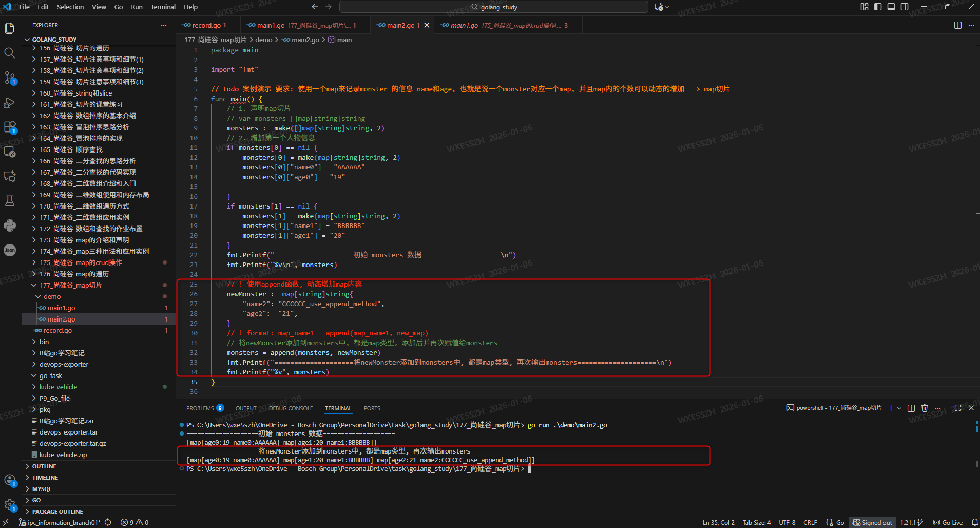
Task: Open the Explorer view in activity bar
Action: 10,28
